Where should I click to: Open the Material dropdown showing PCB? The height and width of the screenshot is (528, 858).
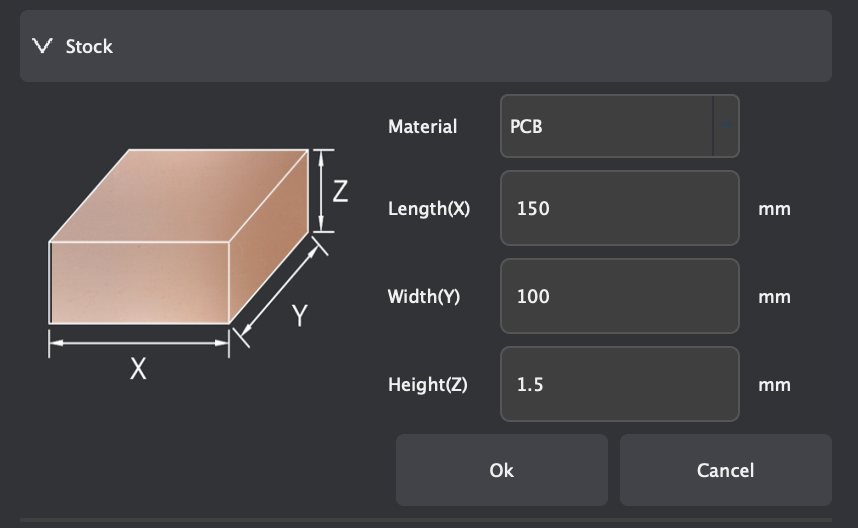click(606, 126)
